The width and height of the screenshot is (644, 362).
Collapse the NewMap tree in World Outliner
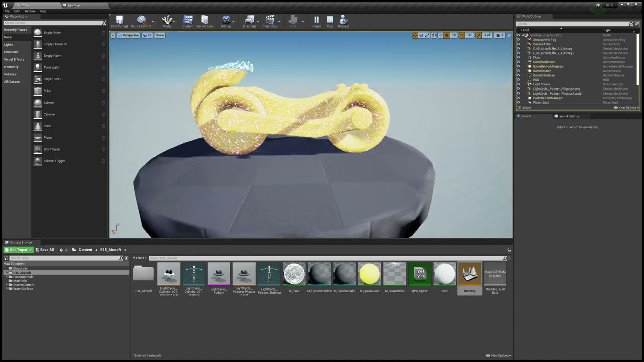522,35
